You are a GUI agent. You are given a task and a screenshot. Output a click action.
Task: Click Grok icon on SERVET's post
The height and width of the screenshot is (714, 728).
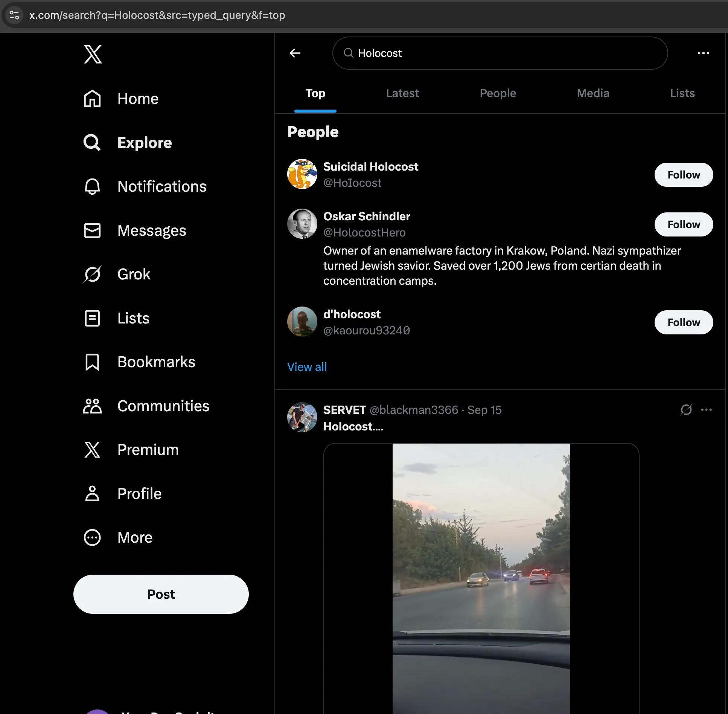tap(686, 410)
